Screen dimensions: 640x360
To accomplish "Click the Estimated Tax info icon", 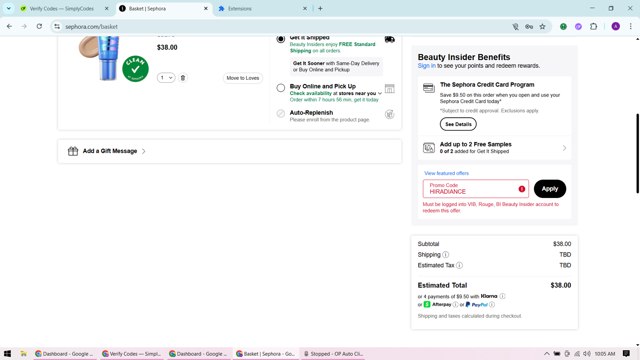I will [x=459, y=265].
